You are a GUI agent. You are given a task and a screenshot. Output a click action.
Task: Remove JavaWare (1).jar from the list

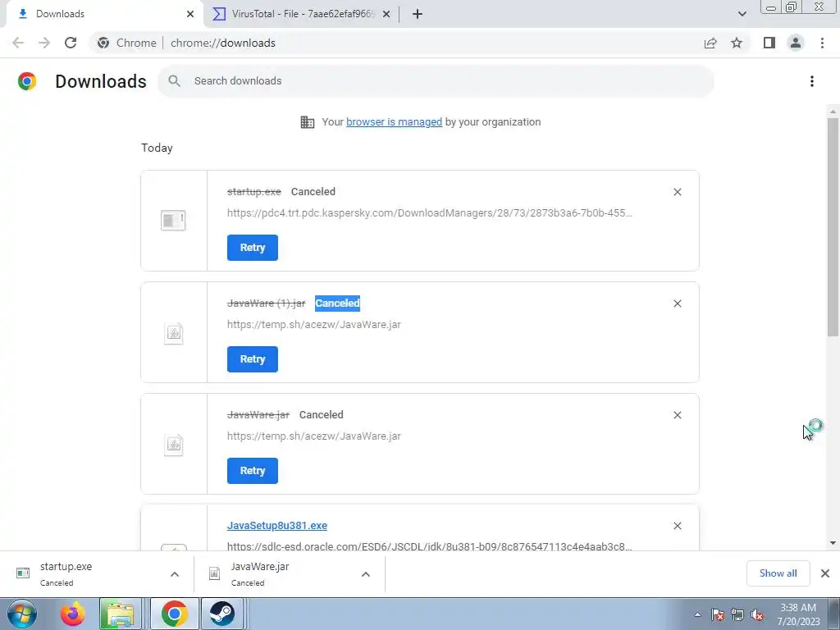click(677, 304)
